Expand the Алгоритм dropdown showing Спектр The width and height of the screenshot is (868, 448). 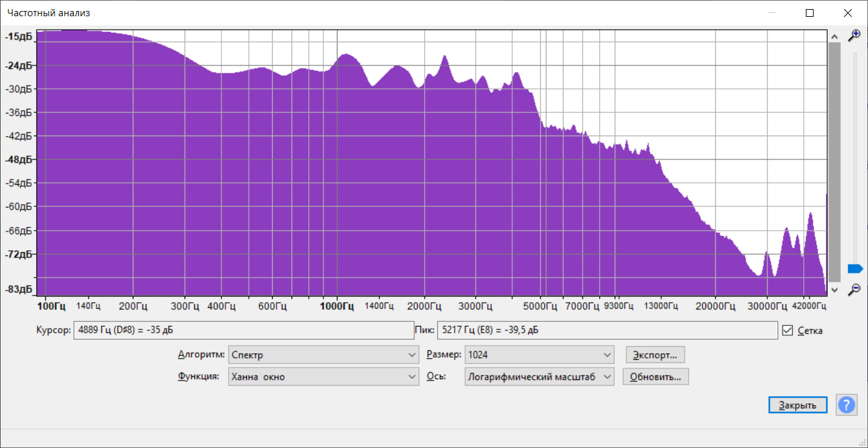point(324,355)
